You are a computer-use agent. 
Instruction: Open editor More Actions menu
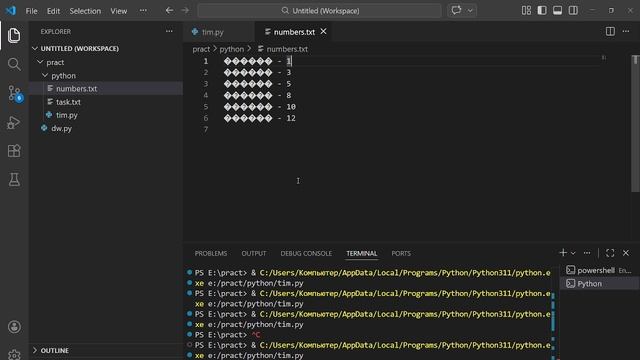point(626,31)
